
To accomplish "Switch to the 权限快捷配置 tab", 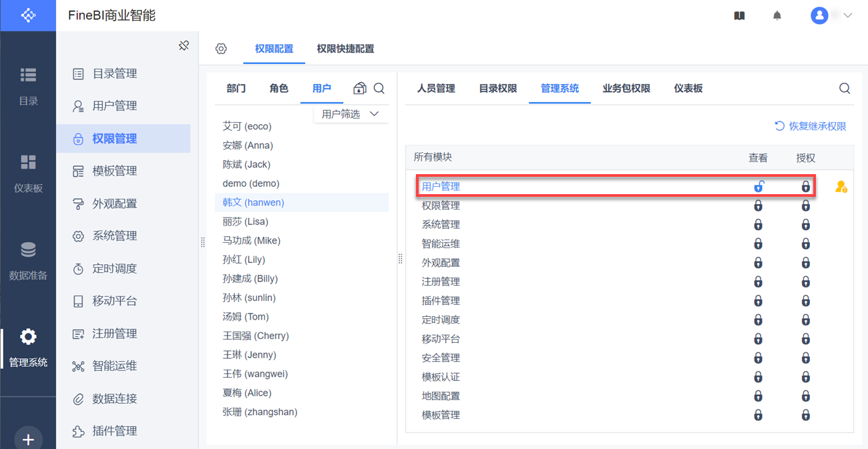I will click(345, 49).
